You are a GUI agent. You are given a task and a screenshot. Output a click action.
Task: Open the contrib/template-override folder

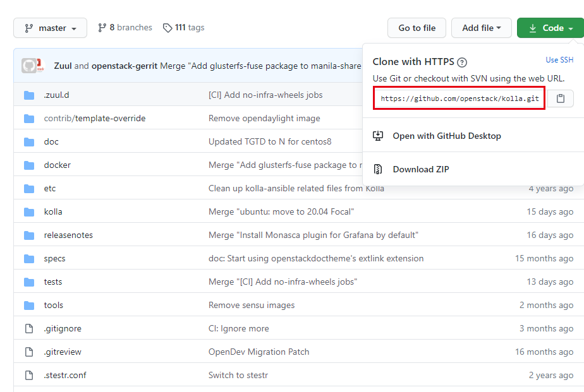[x=95, y=118]
